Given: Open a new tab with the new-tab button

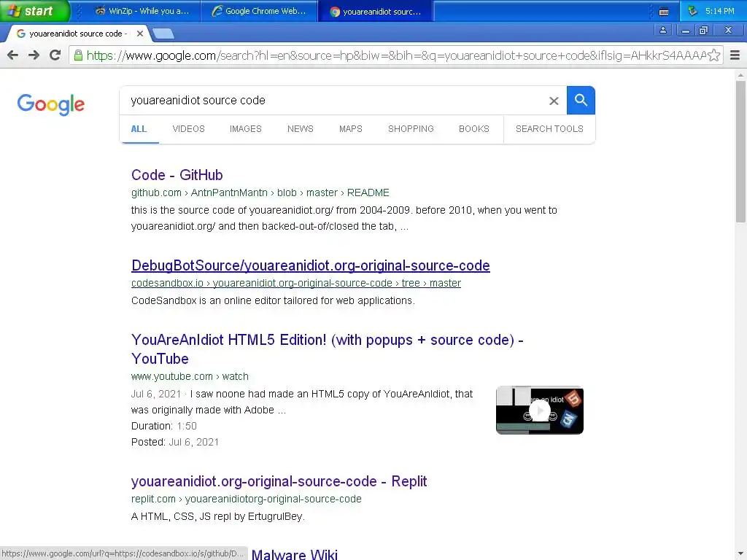Looking at the screenshot, I should pyautogui.click(x=163, y=34).
